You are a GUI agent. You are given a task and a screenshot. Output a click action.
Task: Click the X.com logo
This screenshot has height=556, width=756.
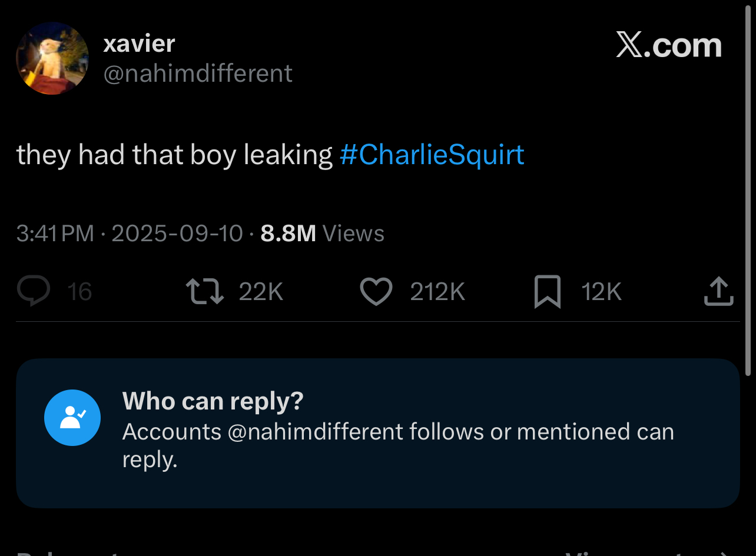pyautogui.click(x=669, y=46)
